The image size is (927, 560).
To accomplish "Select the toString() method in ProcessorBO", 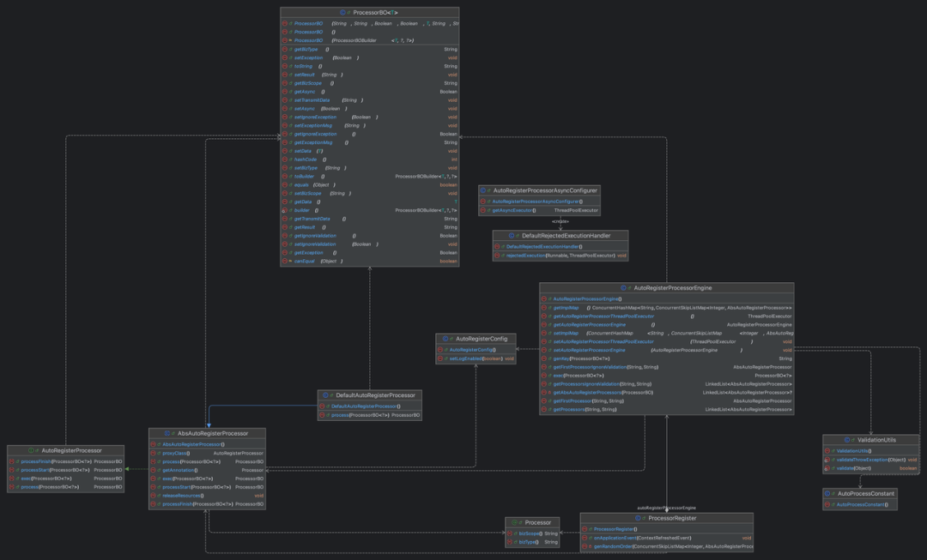I will click(x=369, y=66).
